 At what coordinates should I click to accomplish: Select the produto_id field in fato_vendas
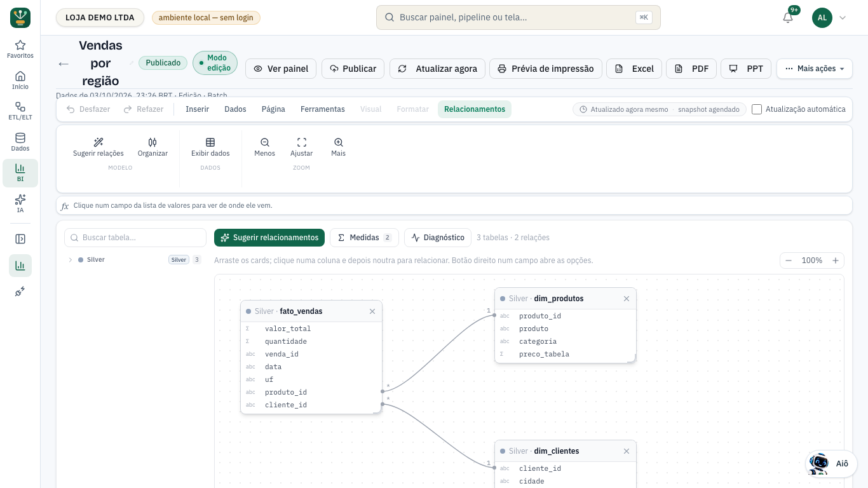click(x=311, y=392)
